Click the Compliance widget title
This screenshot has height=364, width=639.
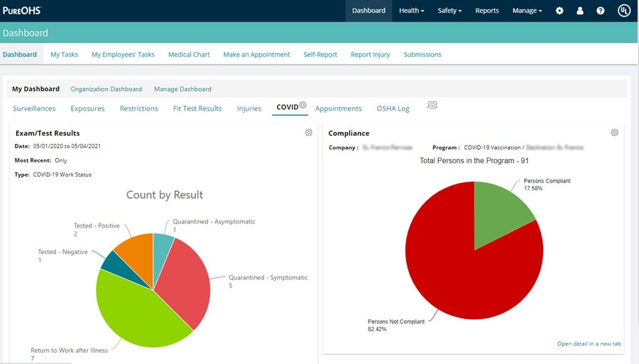(349, 133)
